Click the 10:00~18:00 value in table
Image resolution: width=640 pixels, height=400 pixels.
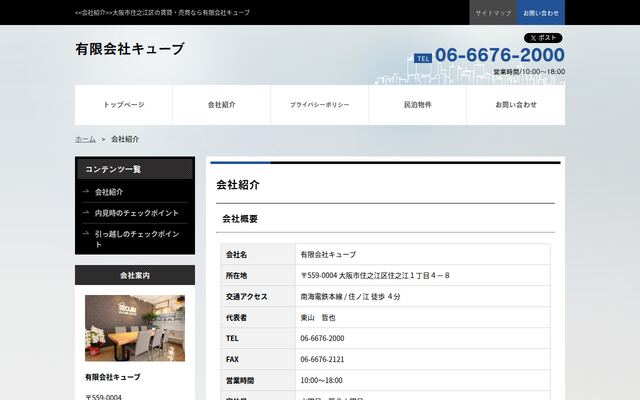click(322, 380)
